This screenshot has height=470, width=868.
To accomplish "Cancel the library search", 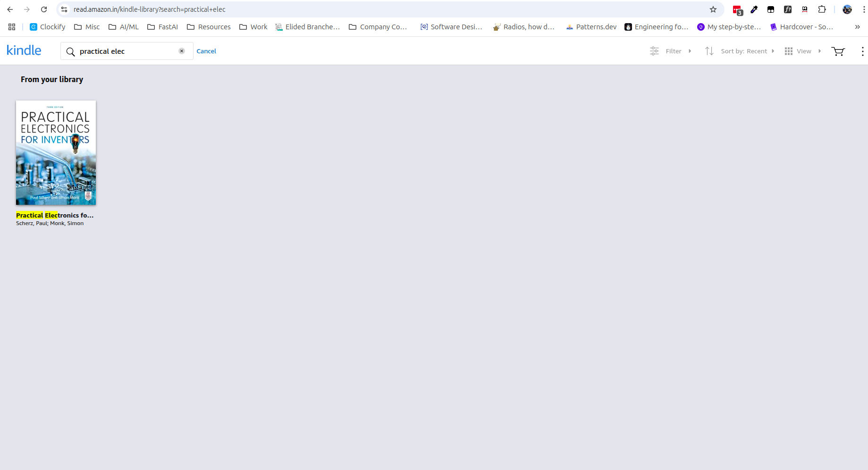I will (x=206, y=51).
